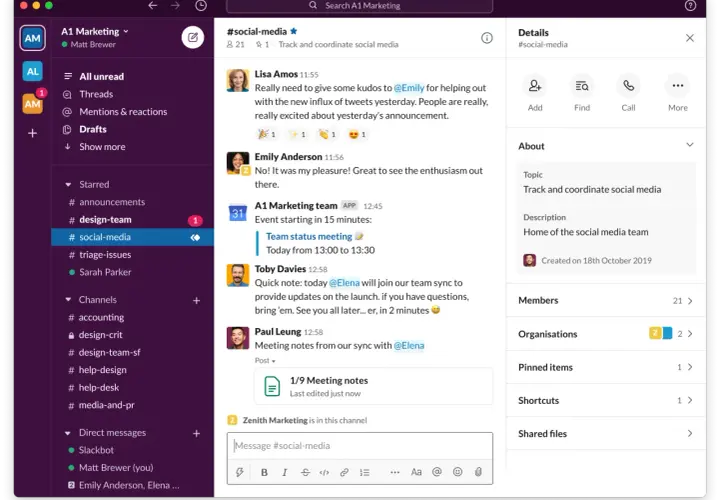Switch to orange AM workspace with notification
The image size is (720, 500).
click(x=32, y=104)
